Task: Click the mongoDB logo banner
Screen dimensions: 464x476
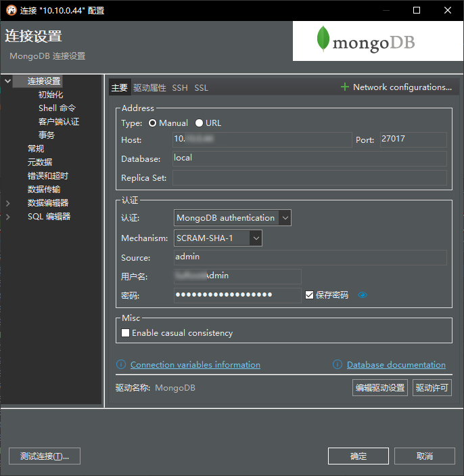Action: pyautogui.click(x=378, y=41)
